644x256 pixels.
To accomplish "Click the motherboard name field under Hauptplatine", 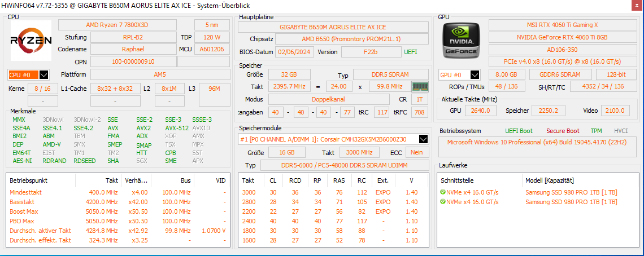I will click(x=333, y=27).
